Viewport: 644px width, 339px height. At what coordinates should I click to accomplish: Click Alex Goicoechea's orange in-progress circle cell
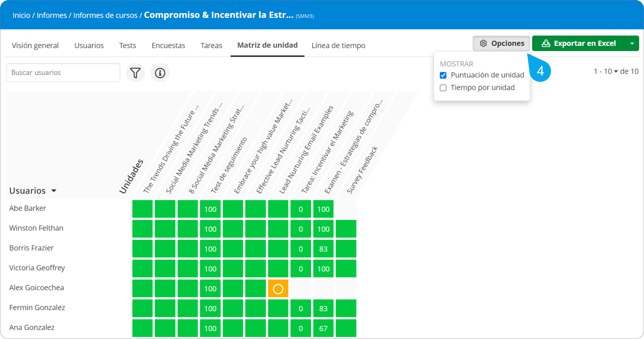click(278, 289)
